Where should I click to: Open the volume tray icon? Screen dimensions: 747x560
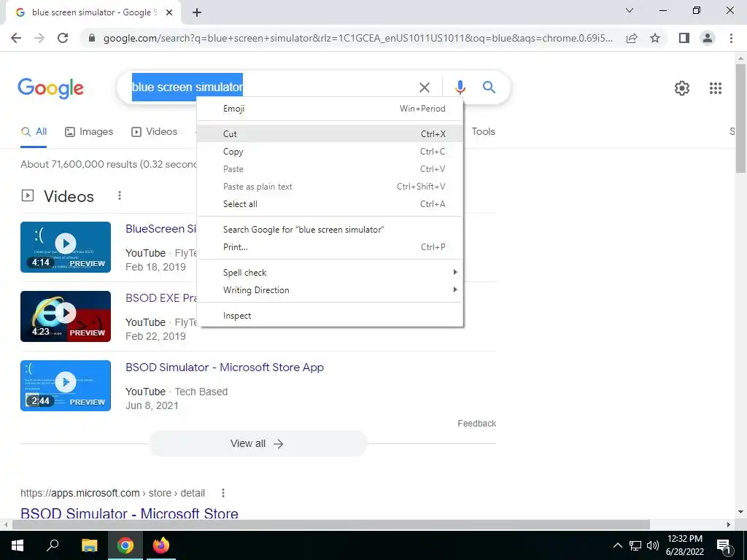pos(653,545)
